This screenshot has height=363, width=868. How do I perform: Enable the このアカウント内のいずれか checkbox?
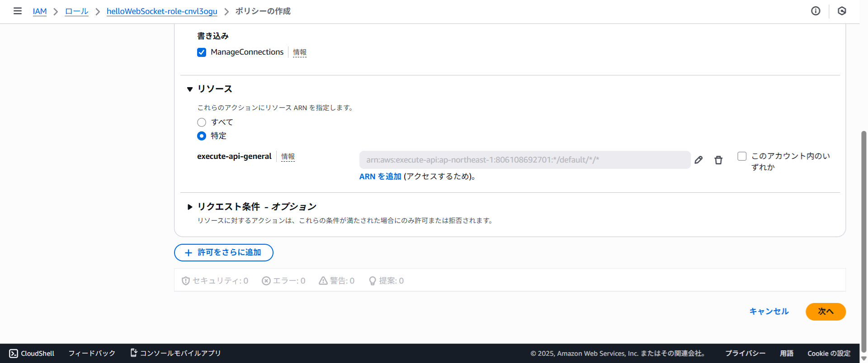click(742, 156)
